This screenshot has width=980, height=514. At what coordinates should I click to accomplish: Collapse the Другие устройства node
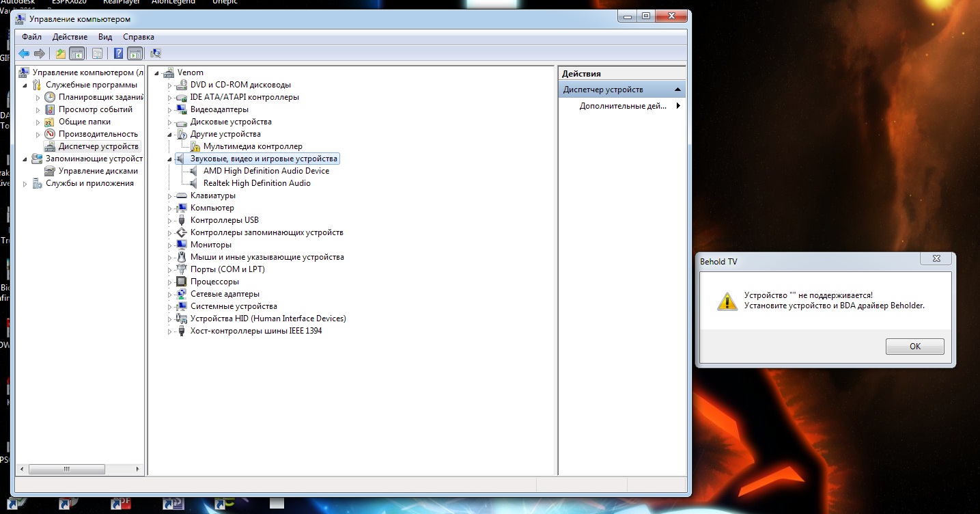point(171,134)
